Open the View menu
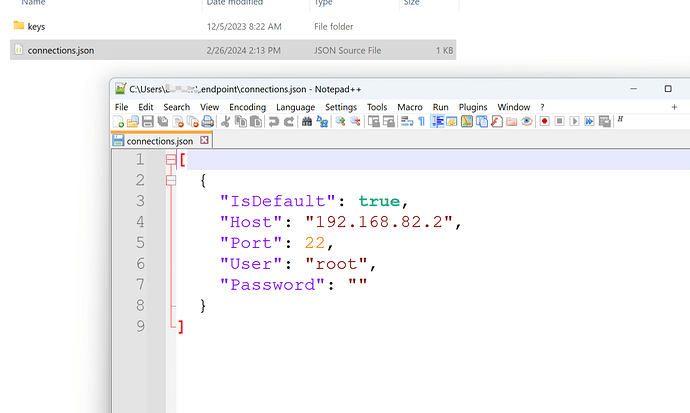The image size is (690, 413). click(209, 107)
